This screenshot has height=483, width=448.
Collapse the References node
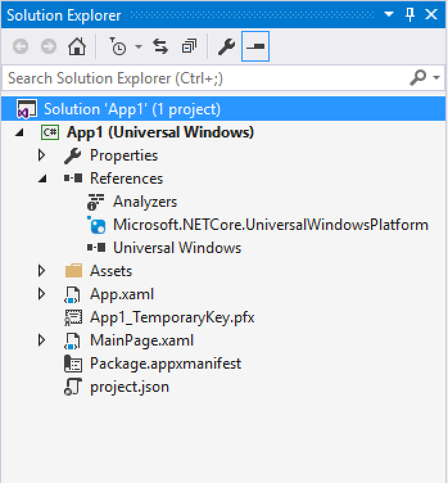click(42, 179)
